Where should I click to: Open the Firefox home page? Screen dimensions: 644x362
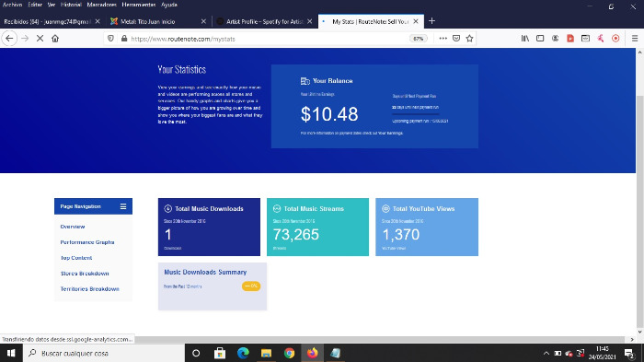[55, 39]
